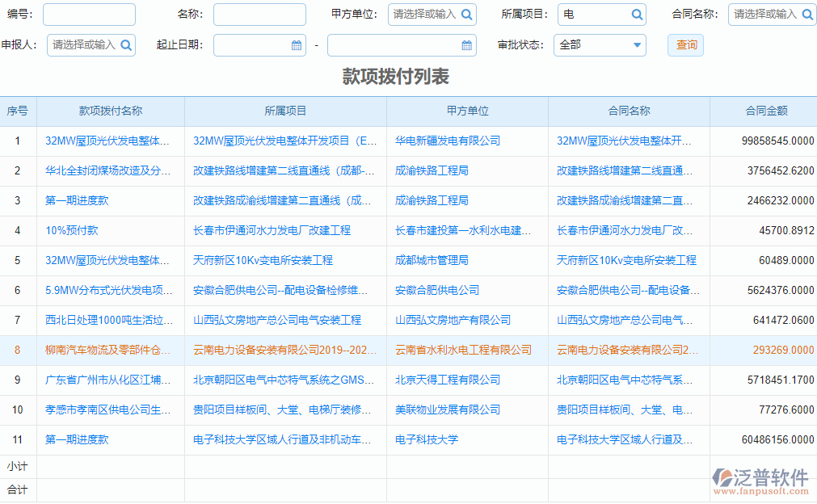Viewport: 817px width, 504px height.
Task: Open 申报人 selector magnifier icon
Action: (125, 45)
